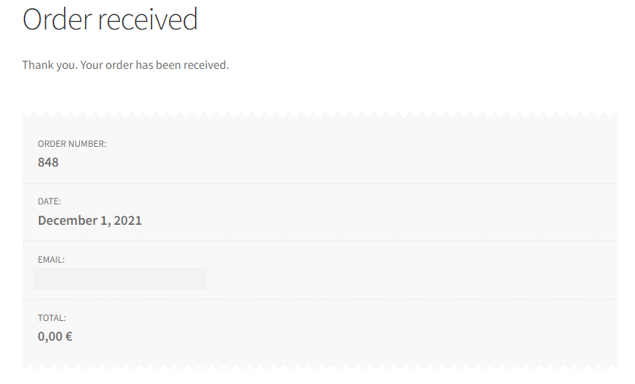Screen dimensions: 635x384
Task: Click the zigzag bottom edge of the receipt box
Action: 320,367
